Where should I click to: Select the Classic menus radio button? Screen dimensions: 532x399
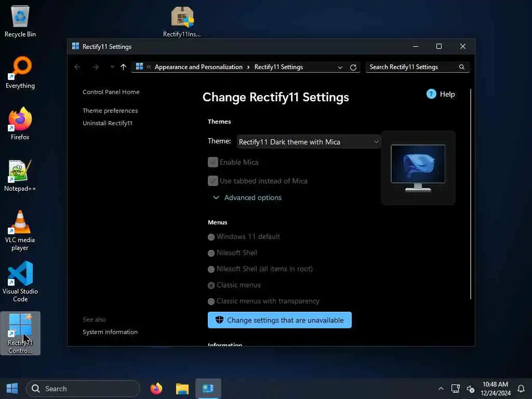pos(211,285)
